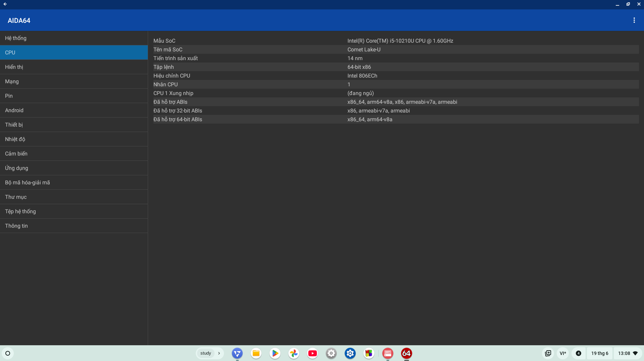This screenshot has width=644, height=361.
Task: Click the 64-bit x86 value
Action: pos(359,67)
